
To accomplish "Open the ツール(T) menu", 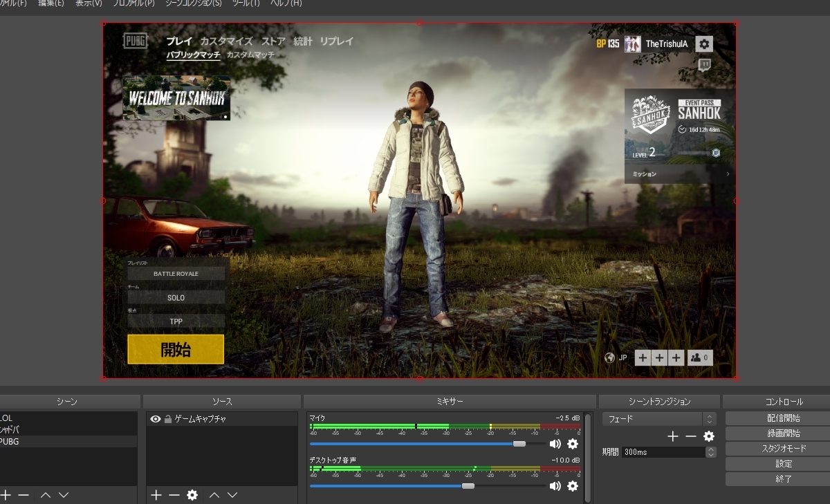I will click(246, 3).
